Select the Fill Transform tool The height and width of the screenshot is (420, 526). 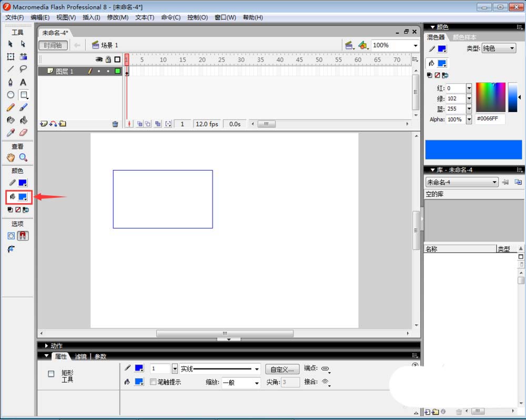tap(23, 56)
